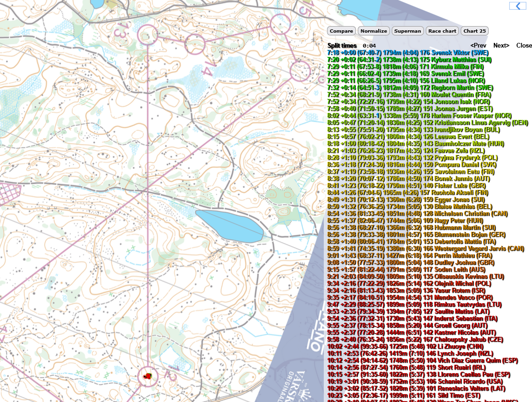
Task: Select runner 132 Pryjma Fryderyk (POL)
Action: pos(413,158)
